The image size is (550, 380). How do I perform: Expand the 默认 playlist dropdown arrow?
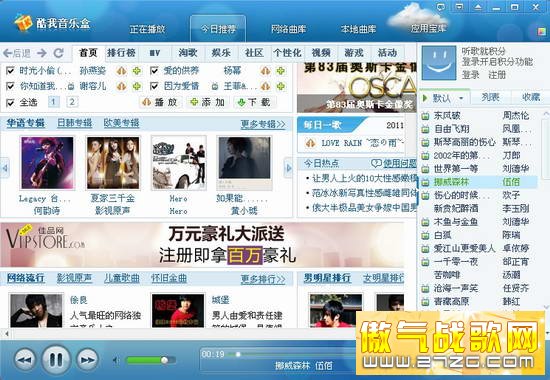[461, 98]
